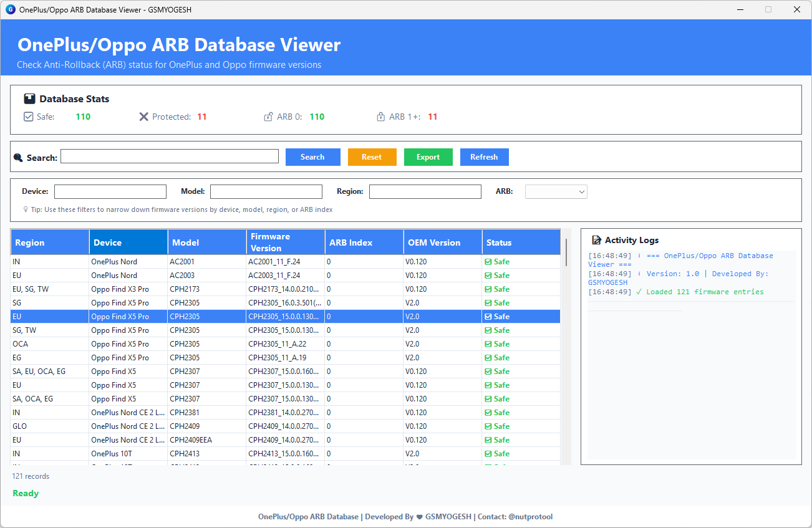The height and width of the screenshot is (528, 812).
Task: Click the Activity Logs notepad icon
Action: 596,240
